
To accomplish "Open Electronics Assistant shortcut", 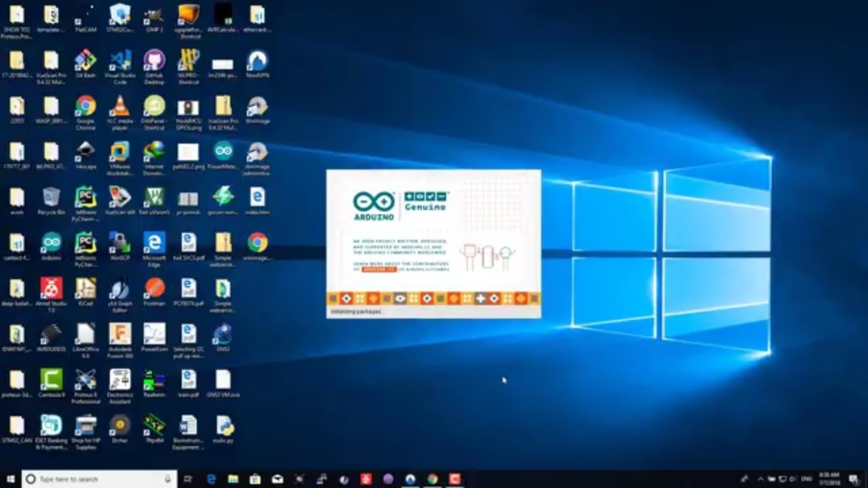I will click(120, 386).
